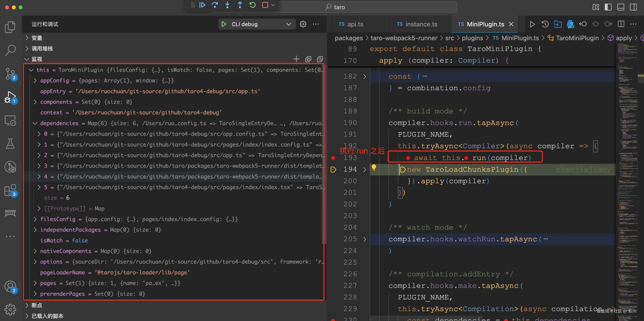The image size is (644, 321).
Task: Start debugging with green play button
Action: tap(224, 24)
